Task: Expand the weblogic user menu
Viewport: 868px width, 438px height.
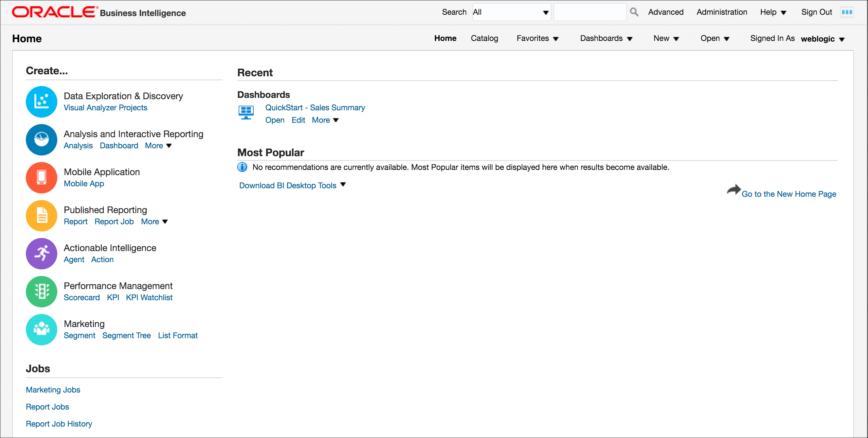Action: tap(823, 39)
